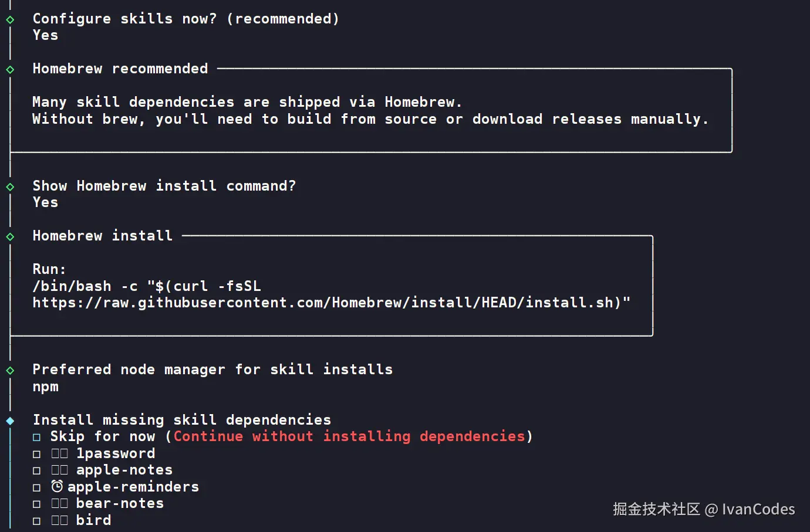The image size is (810, 532).
Task: Click the emoji icon before 1password
Action: 59,454
